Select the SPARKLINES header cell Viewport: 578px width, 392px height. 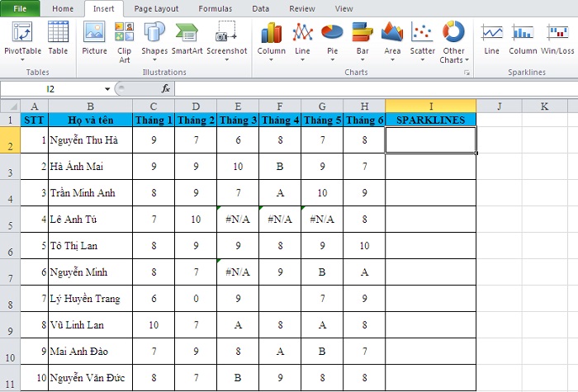pyautogui.click(x=430, y=120)
